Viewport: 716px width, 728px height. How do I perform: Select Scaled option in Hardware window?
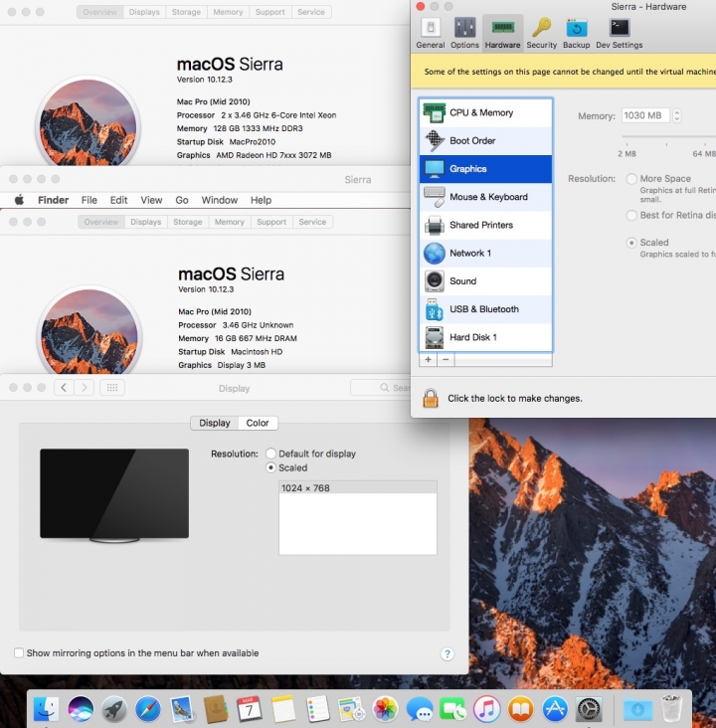tap(631, 243)
